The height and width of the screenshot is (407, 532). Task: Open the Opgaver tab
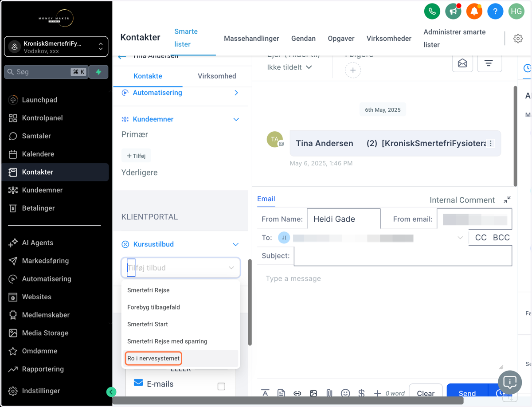(x=341, y=39)
